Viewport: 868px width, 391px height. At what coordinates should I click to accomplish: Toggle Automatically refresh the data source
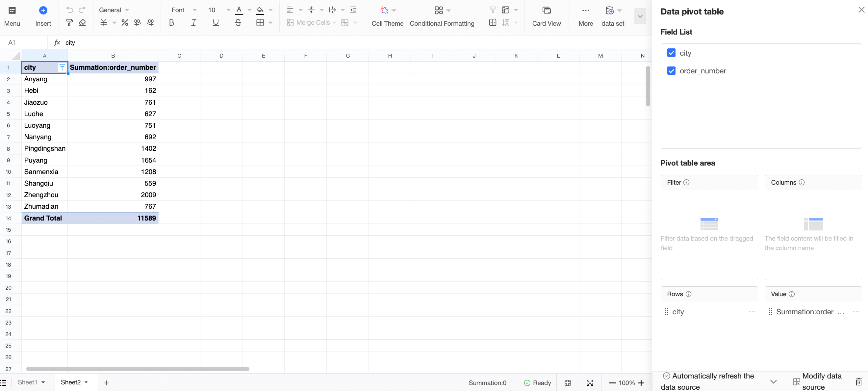[666, 376]
